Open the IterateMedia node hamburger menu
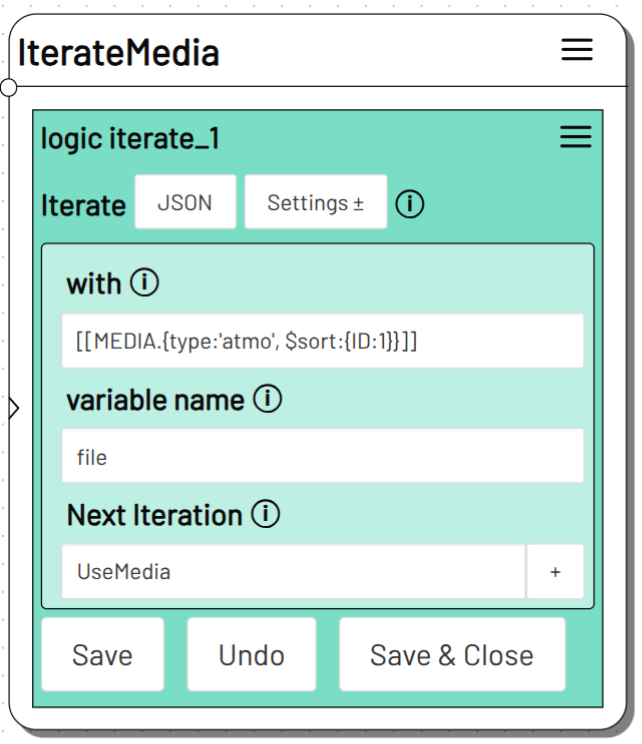 [x=576, y=50]
